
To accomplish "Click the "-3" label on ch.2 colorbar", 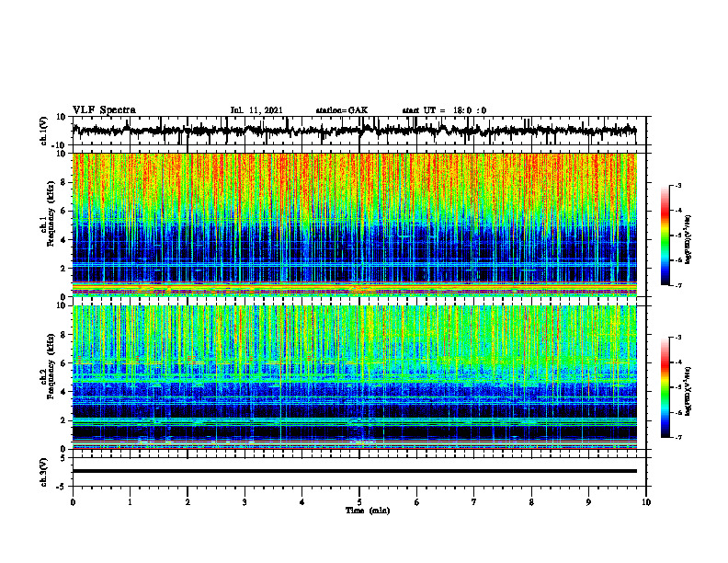I will coord(677,338).
